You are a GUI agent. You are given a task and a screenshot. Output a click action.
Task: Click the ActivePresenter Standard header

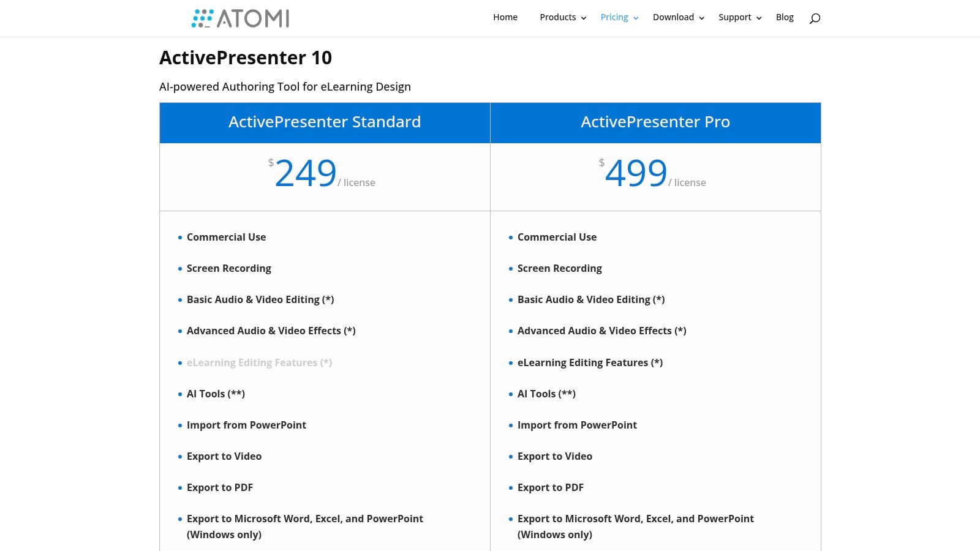(x=325, y=122)
